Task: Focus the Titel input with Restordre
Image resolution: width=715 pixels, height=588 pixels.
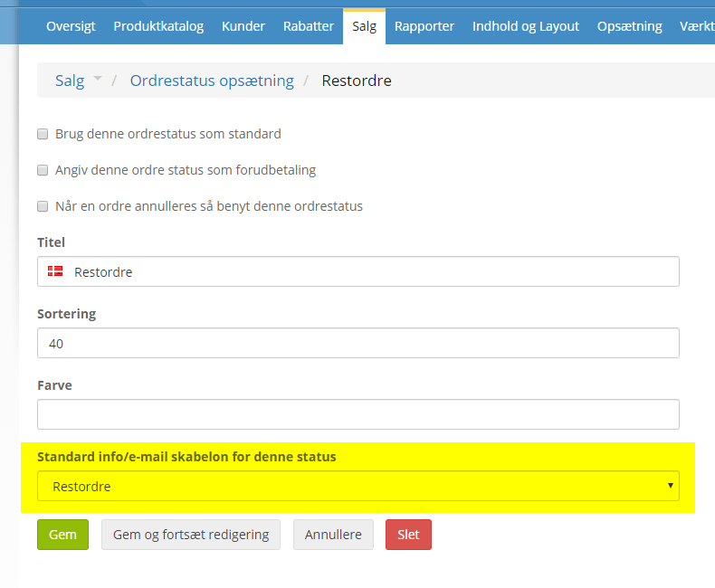Action: tap(358, 271)
